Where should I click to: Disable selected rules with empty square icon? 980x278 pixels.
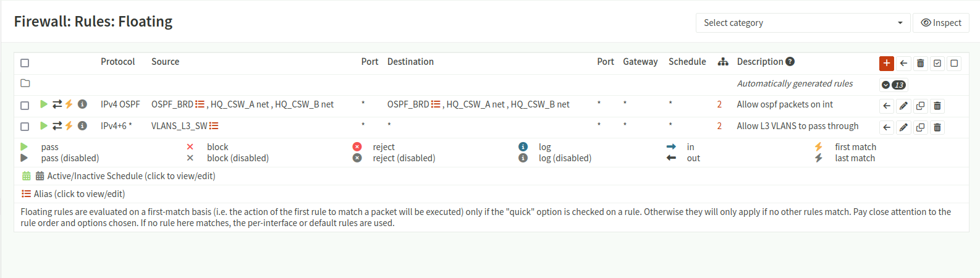(x=954, y=63)
